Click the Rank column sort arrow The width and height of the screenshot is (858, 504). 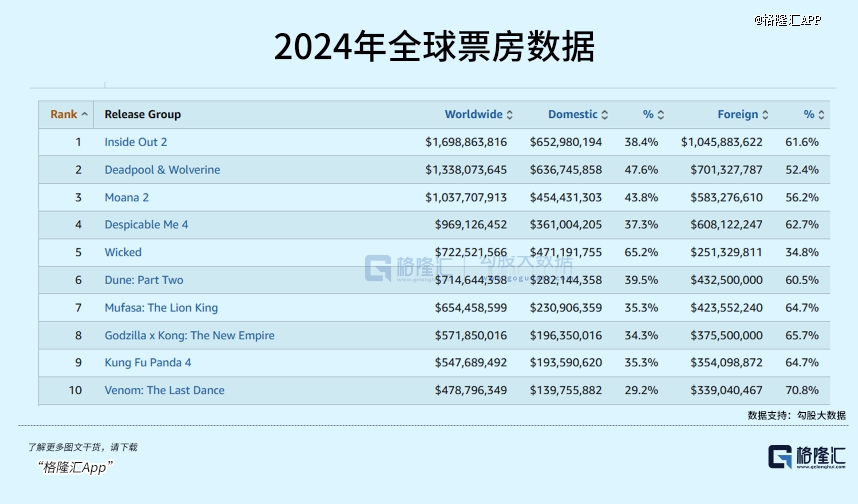point(84,115)
